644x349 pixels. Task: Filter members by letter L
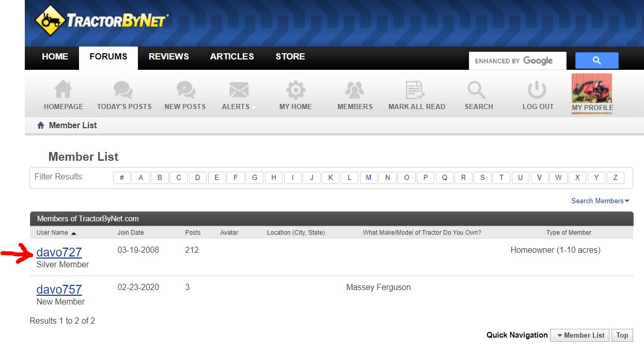(x=350, y=178)
